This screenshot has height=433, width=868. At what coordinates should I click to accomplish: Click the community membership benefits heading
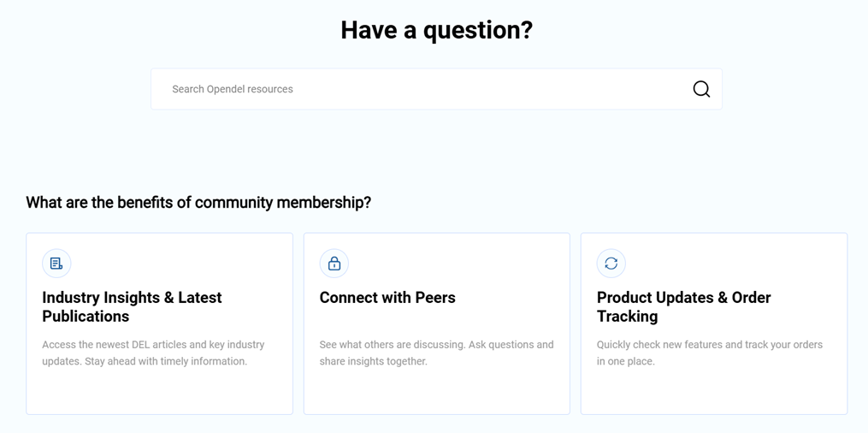[198, 203]
